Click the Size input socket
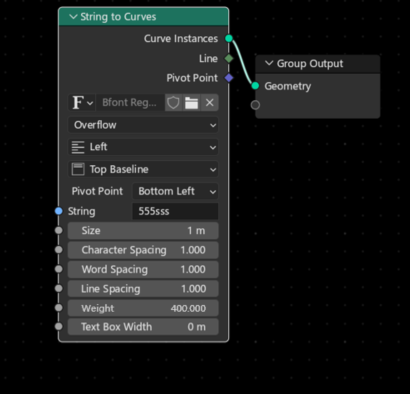 click(x=59, y=230)
